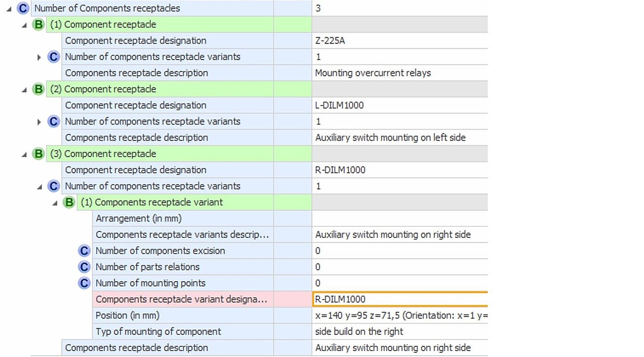644x357 pixels.
Task: Click the B icon of (2) Component receptacle
Action: (38, 89)
